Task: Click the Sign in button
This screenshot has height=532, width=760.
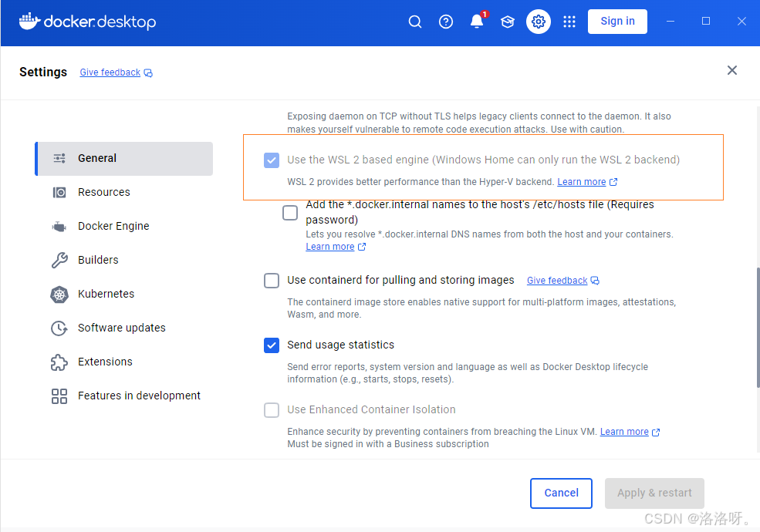Action: [x=617, y=22]
